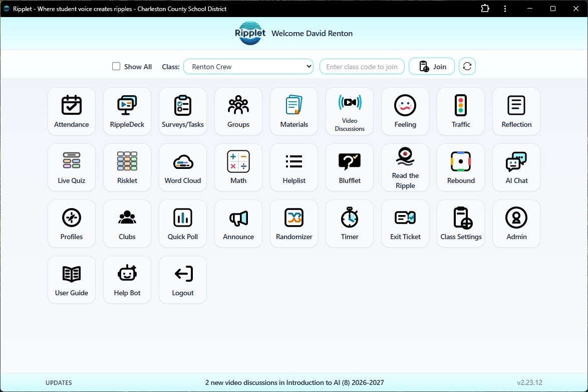Open the Traffic light tool
The height and width of the screenshot is (392, 588).
tap(461, 111)
